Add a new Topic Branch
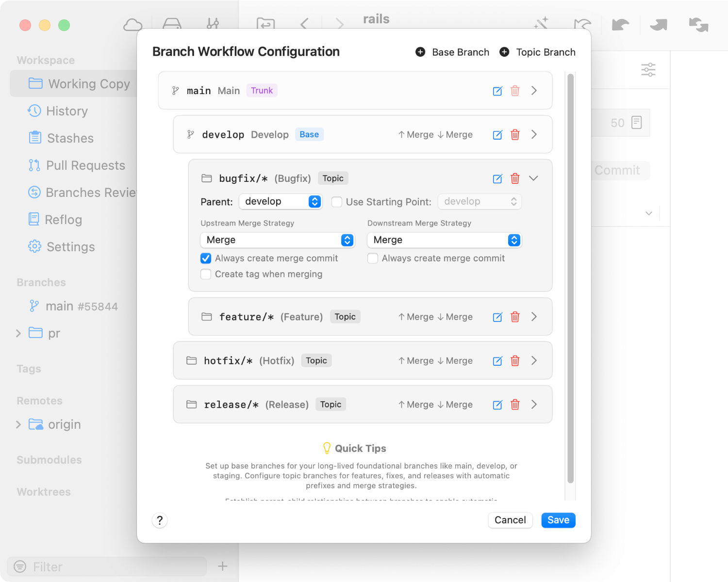The width and height of the screenshot is (728, 582). pyautogui.click(x=537, y=52)
